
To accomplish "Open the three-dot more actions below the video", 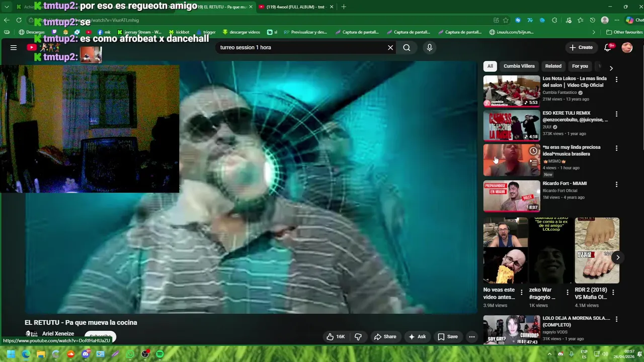I will (x=471, y=337).
